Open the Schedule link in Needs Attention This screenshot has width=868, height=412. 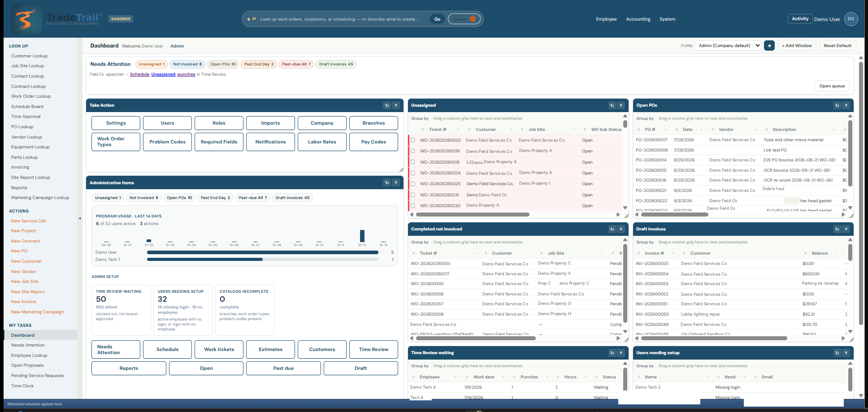click(x=139, y=74)
